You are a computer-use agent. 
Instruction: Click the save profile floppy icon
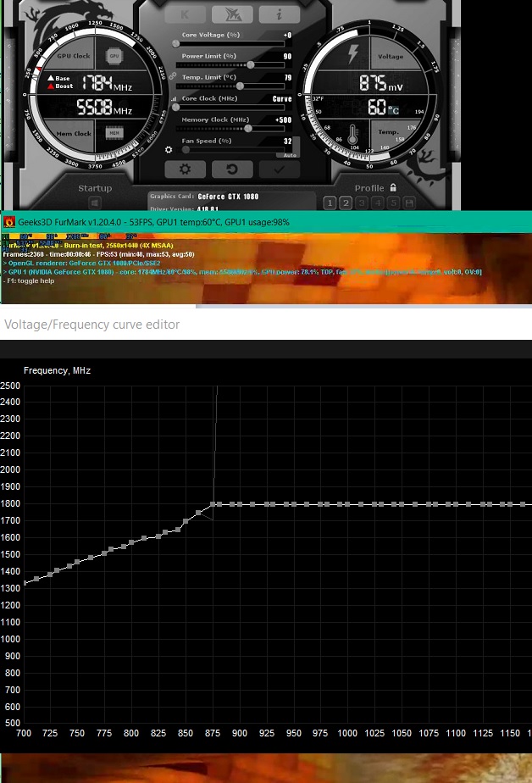[409, 203]
